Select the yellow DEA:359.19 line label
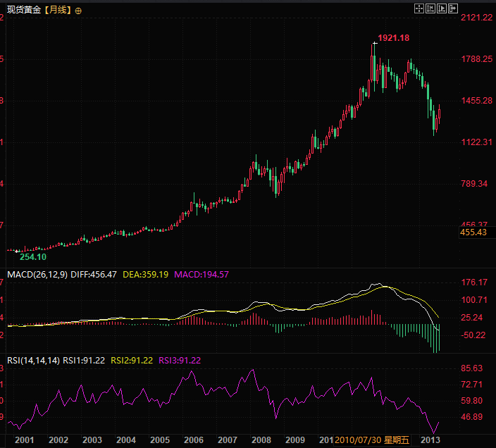Viewport: 496px width, 448px height. (x=145, y=274)
